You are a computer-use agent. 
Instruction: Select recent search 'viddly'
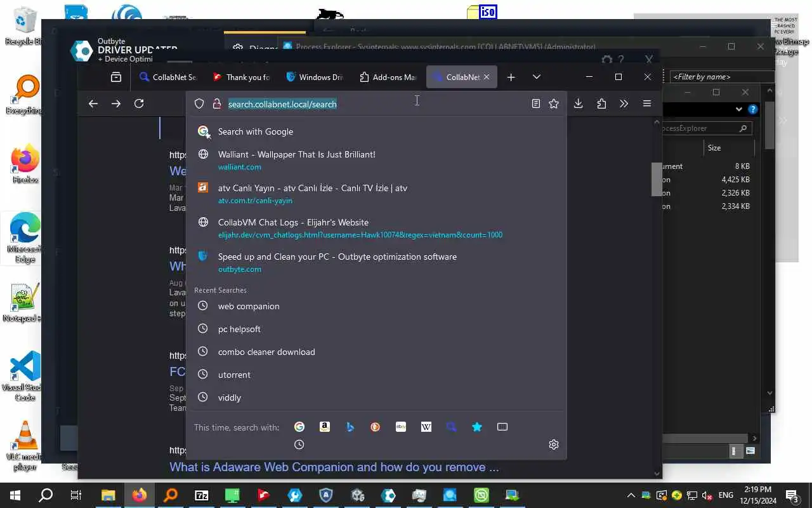(376, 398)
